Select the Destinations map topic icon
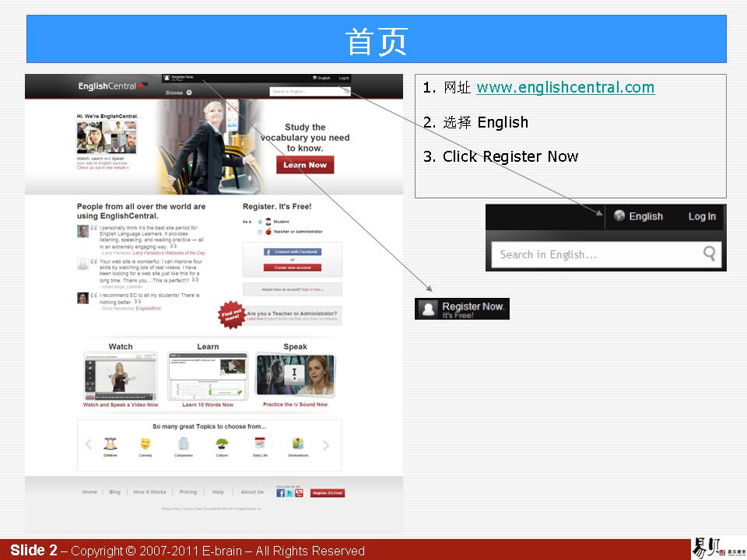Screen dimensions: 747x560 pos(298,443)
